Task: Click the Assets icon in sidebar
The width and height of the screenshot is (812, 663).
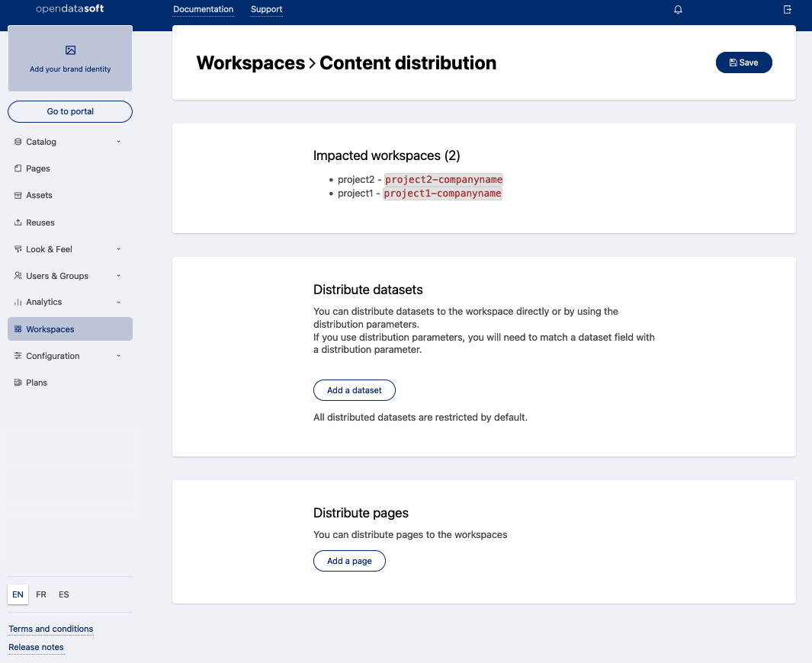Action: (18, 196)
